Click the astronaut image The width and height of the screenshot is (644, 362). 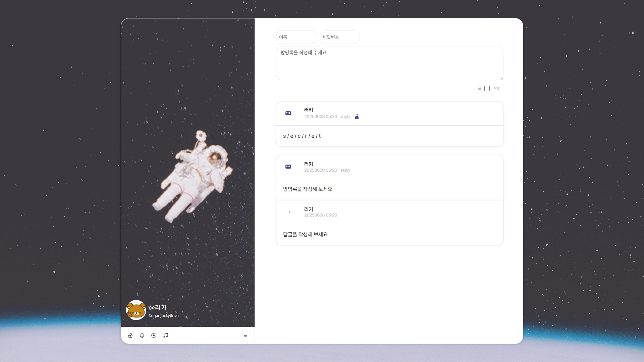(193, 177)
